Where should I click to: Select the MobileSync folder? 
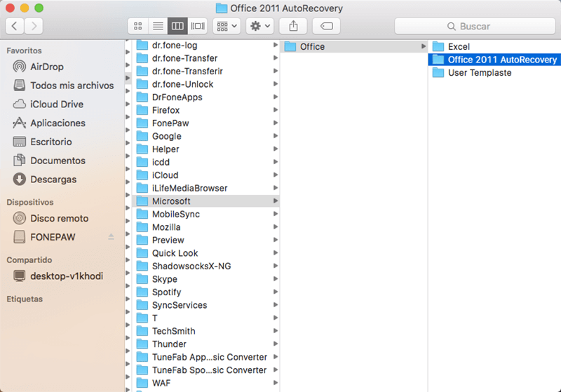point(205,214)
